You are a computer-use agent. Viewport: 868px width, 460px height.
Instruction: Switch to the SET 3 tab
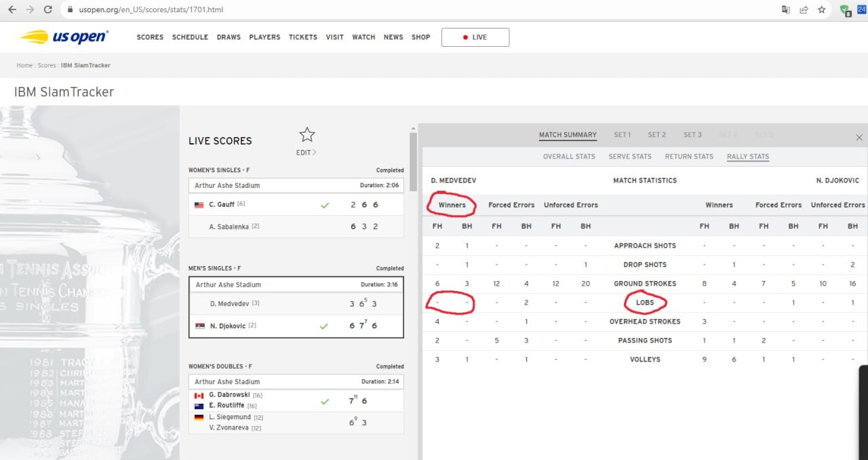coord(692,135)
